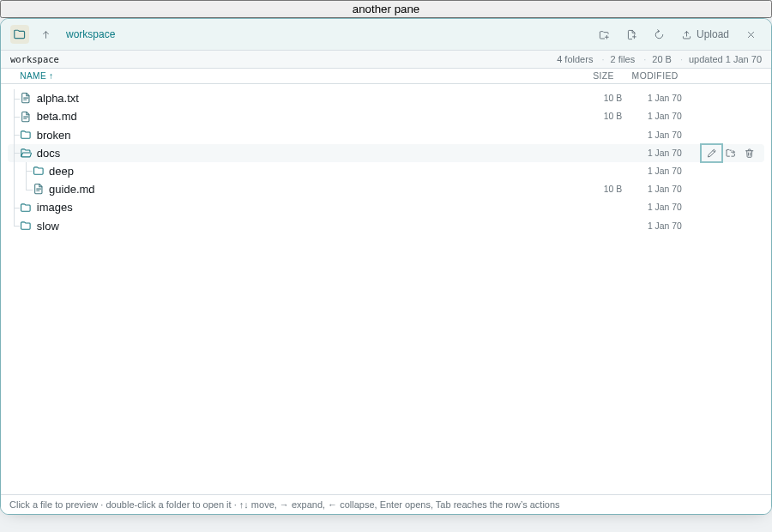772x532 pixels.
Task: Expand the slow folder via its folder icon
Action: (26, 226)
